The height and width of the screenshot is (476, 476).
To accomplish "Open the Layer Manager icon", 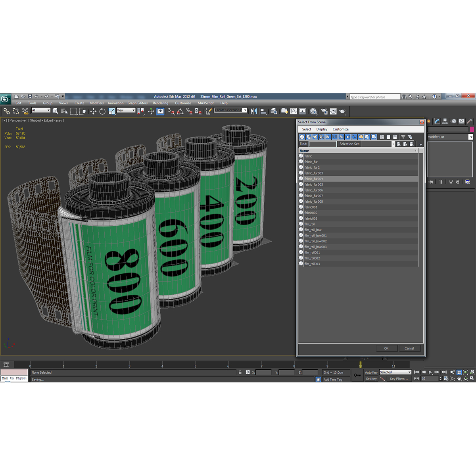I will coord(274,111).
